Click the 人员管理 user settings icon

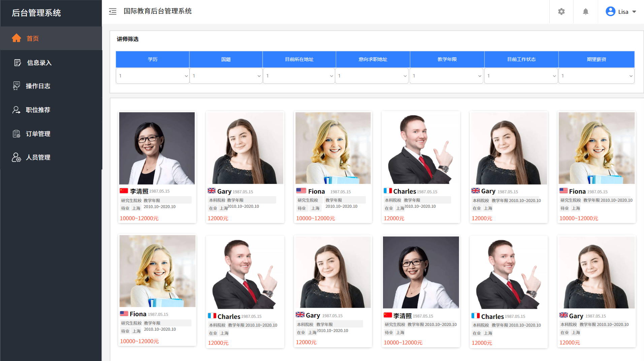click(17, 157)
